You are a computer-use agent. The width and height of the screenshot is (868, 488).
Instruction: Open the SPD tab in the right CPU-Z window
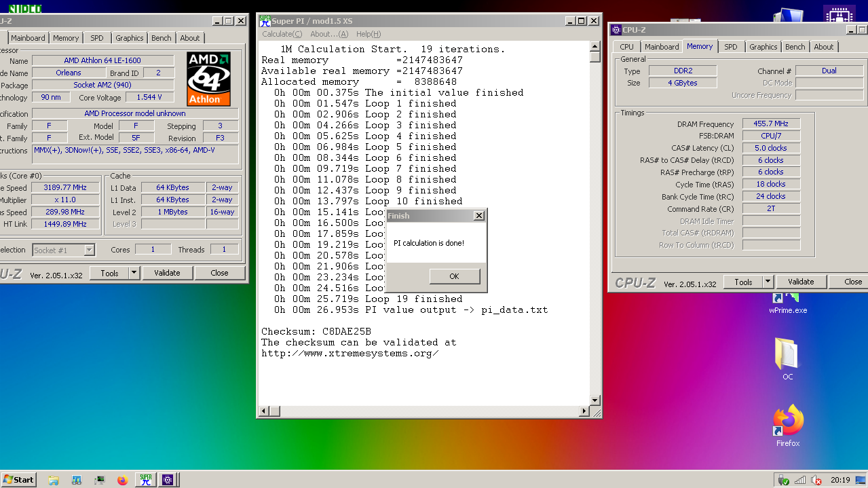coord(731,47)
